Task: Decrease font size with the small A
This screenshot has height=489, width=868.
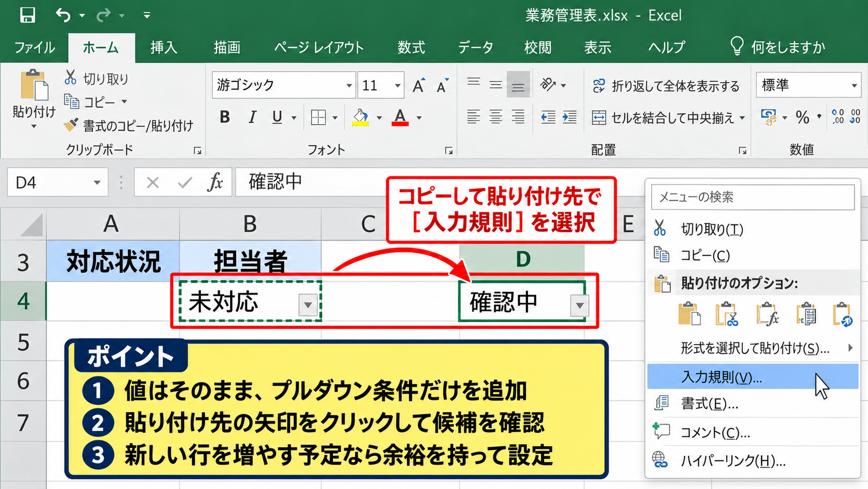Action: pos(442,85)
